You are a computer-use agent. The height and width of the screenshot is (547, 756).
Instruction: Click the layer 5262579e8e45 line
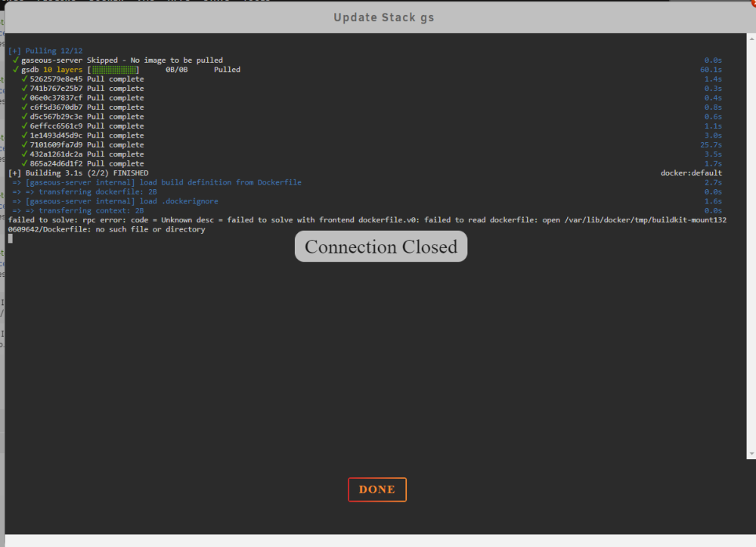[x=82, y=79]
